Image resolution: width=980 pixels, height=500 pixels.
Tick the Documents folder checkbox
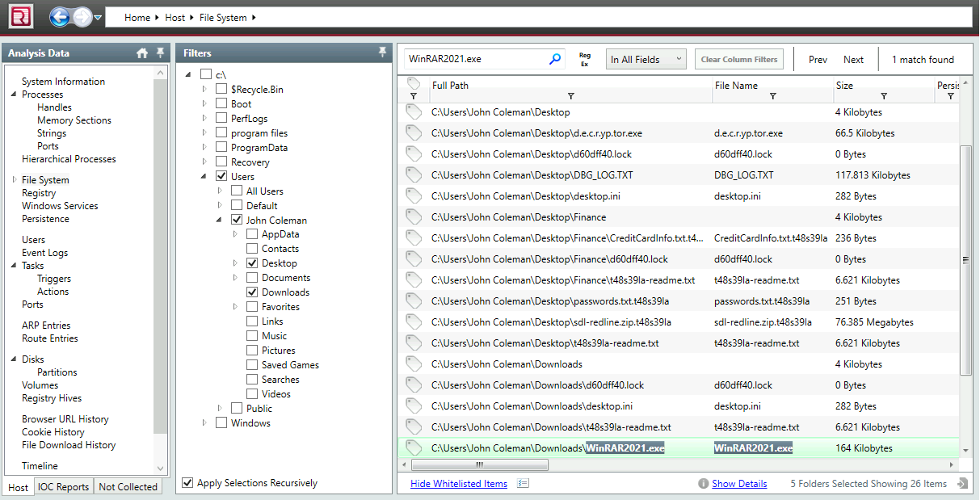tap(252, 278)
